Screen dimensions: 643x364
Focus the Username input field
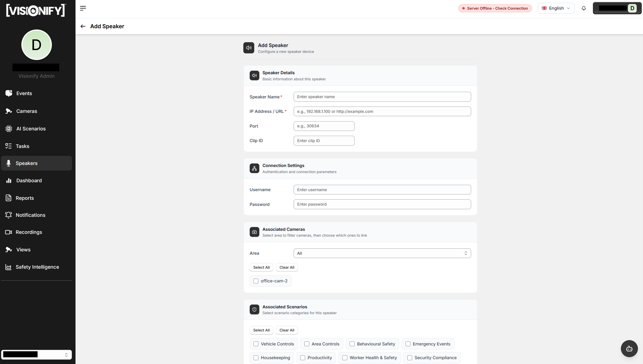tap(382, 190)
